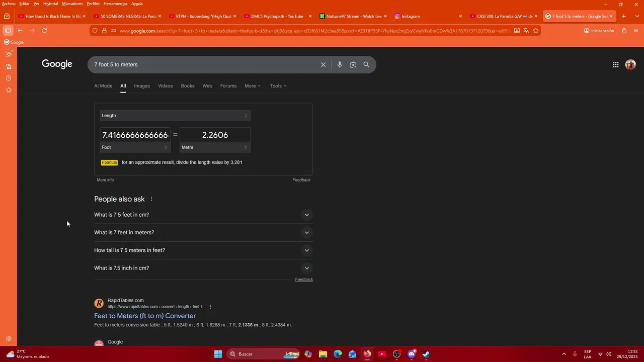This screenshot has height=362, width=644.
Task: Open Firefox application menu hamburger
Action: pyautogui.click(x=636, y=31)
